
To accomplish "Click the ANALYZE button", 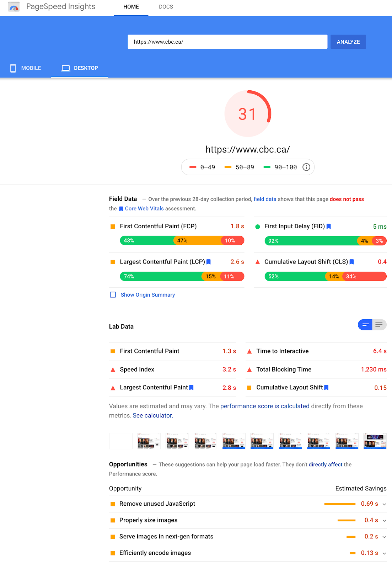I will [x=348, y=42].
